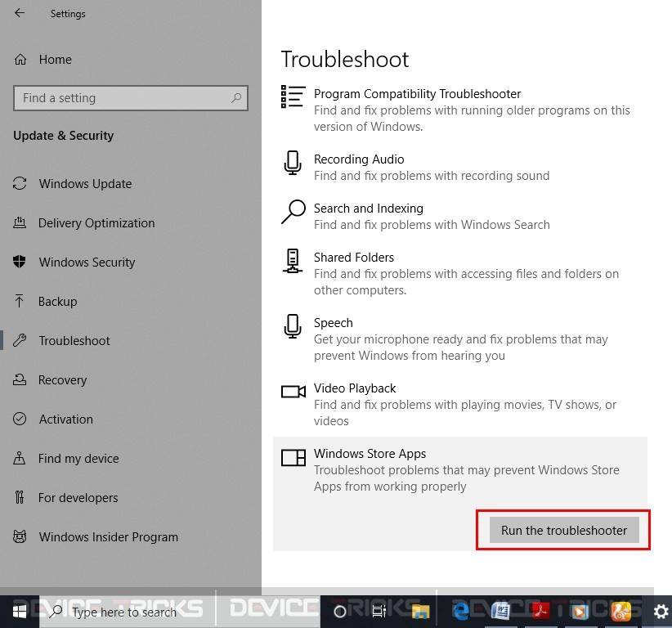This screenshot has height=628, width=672.
Task: Click the Troubleshoot wrench icon in sidebar
Action: [x=19, y=340]
